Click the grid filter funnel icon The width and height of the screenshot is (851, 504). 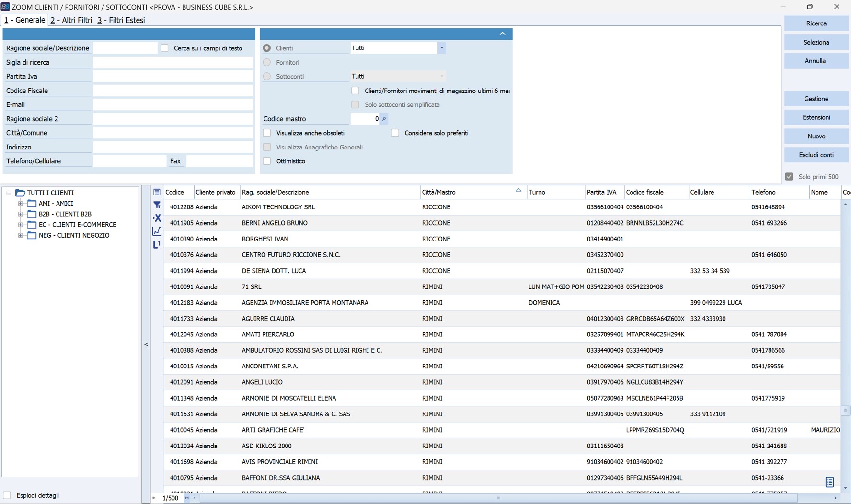(157, 205)
